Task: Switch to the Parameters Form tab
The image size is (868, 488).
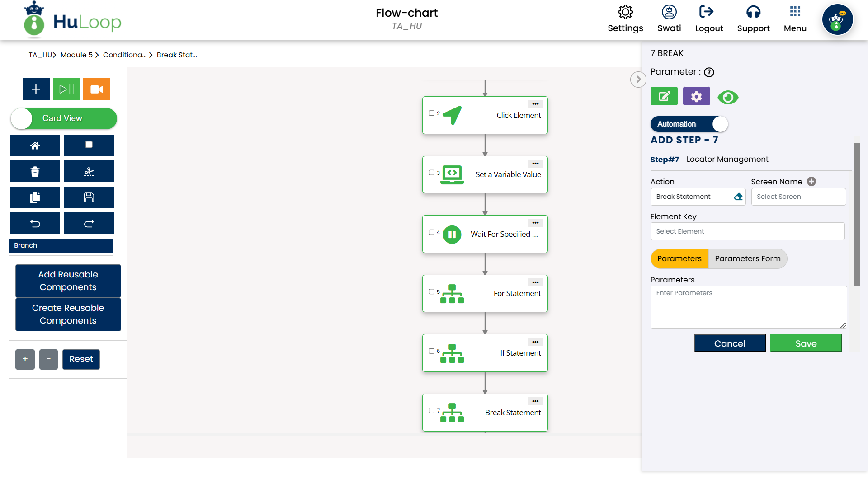Action: coord(747,258)
